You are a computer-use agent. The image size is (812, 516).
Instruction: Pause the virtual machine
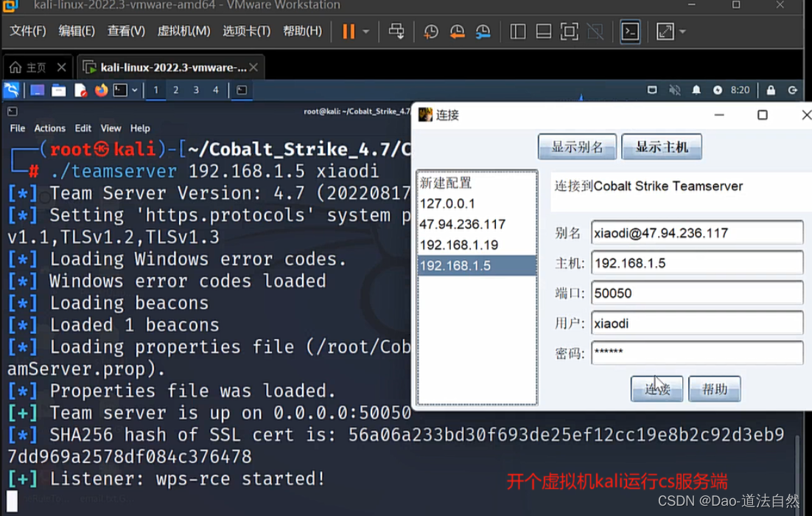pyautogui.click(x=349, y=32)
